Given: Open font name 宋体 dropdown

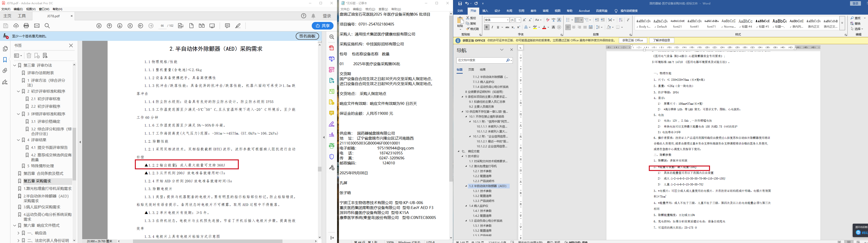Looking at the screenshot, I should (x=508, y=20).
